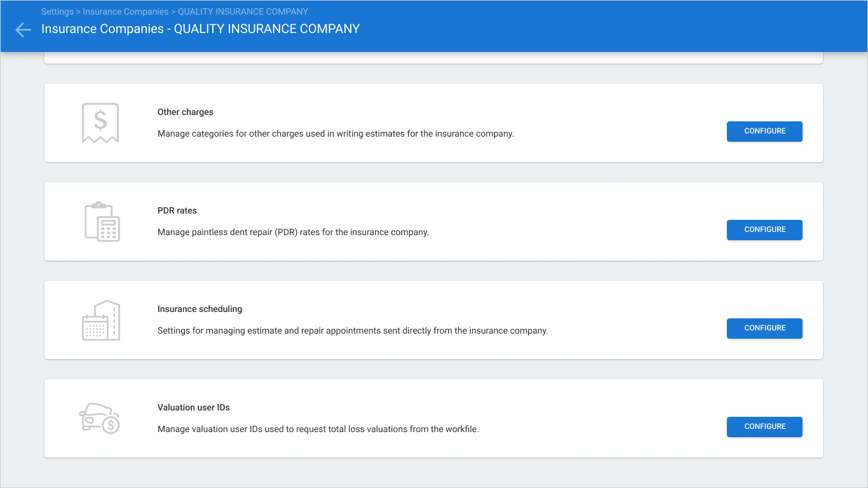Open Settings from the breadcrumb
Viewport: 868px width, 488px height.
57,11
